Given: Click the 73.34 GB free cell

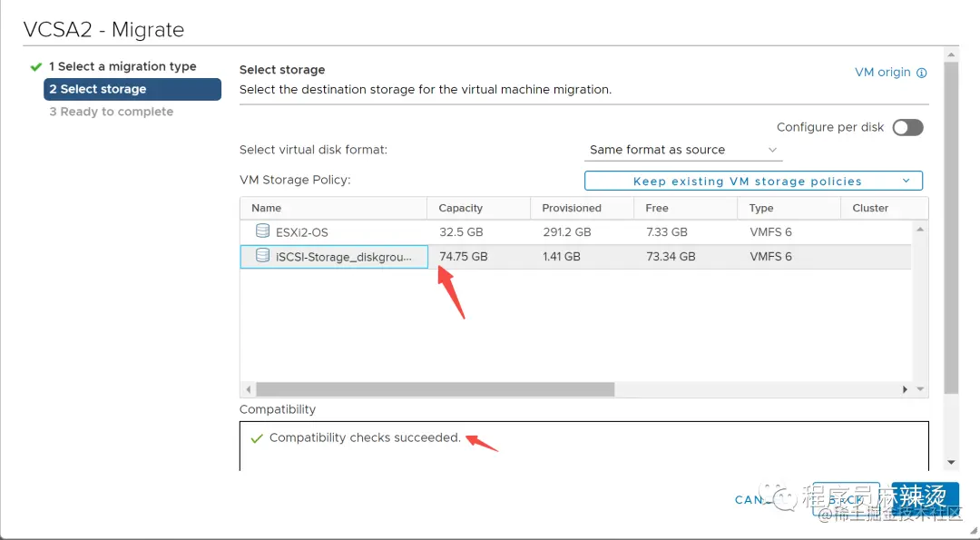Looking at the screenshot, I should click(671, 256).
